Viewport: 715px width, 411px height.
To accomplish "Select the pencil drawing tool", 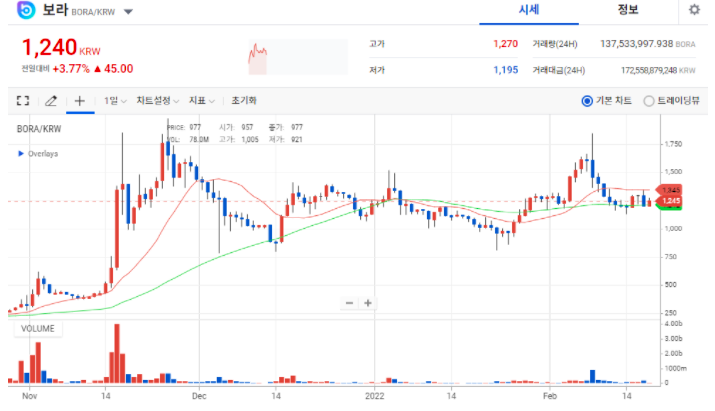I will click(51, 101).
